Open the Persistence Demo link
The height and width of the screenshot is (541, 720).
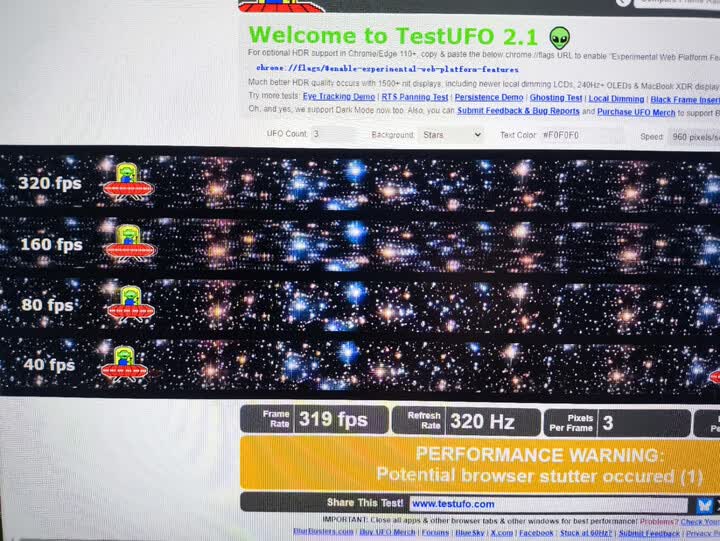489,97
